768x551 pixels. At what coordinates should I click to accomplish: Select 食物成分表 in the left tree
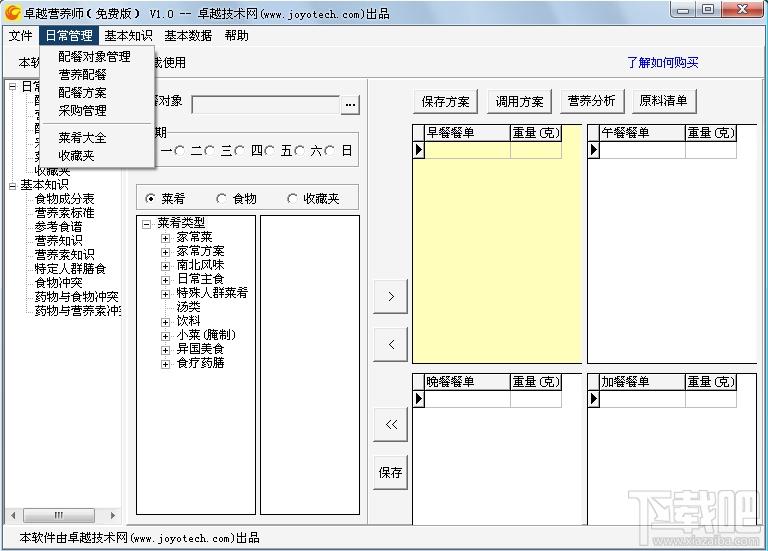64,199
